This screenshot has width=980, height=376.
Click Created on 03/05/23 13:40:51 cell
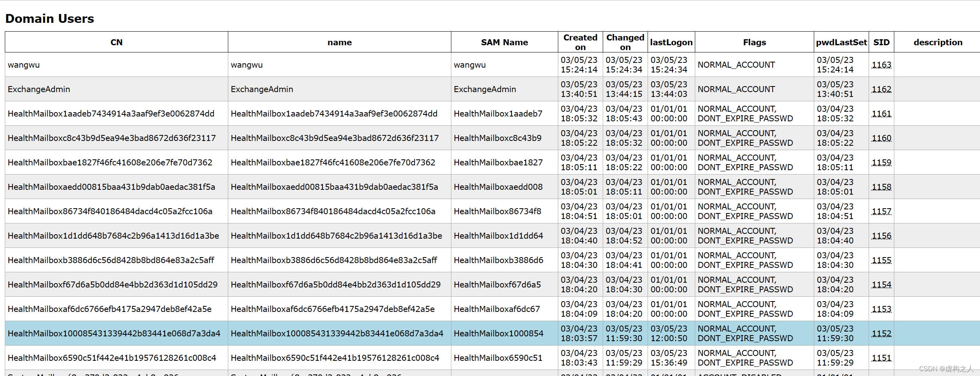pyautogui.click(x=580, y=89)
